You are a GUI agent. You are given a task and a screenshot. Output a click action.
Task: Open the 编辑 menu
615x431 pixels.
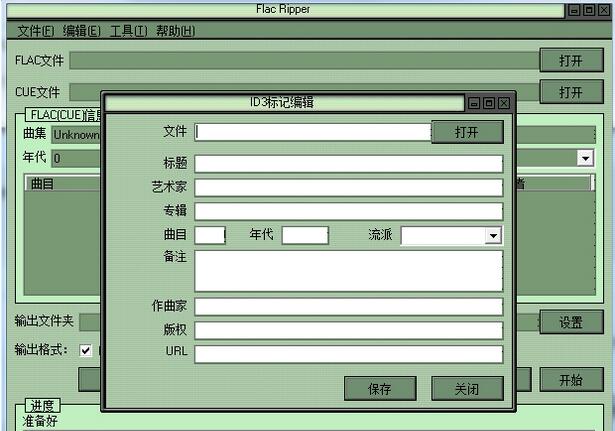tap(82, 31)
